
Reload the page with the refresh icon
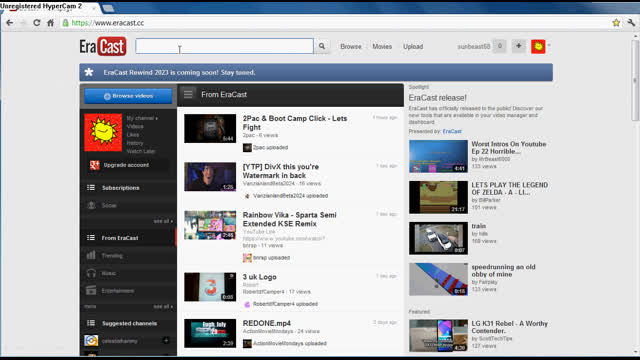(37, 23)
